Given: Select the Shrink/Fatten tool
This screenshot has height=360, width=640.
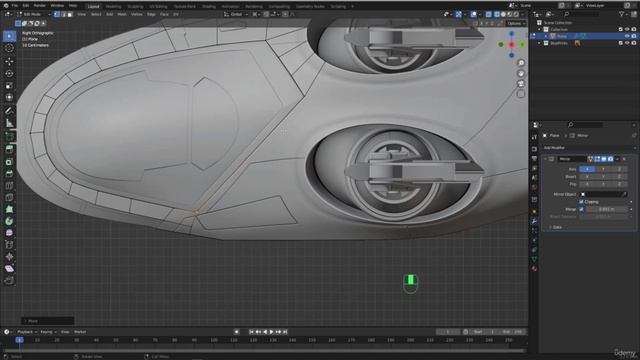Looking at the screenshot, I should 9,257.
